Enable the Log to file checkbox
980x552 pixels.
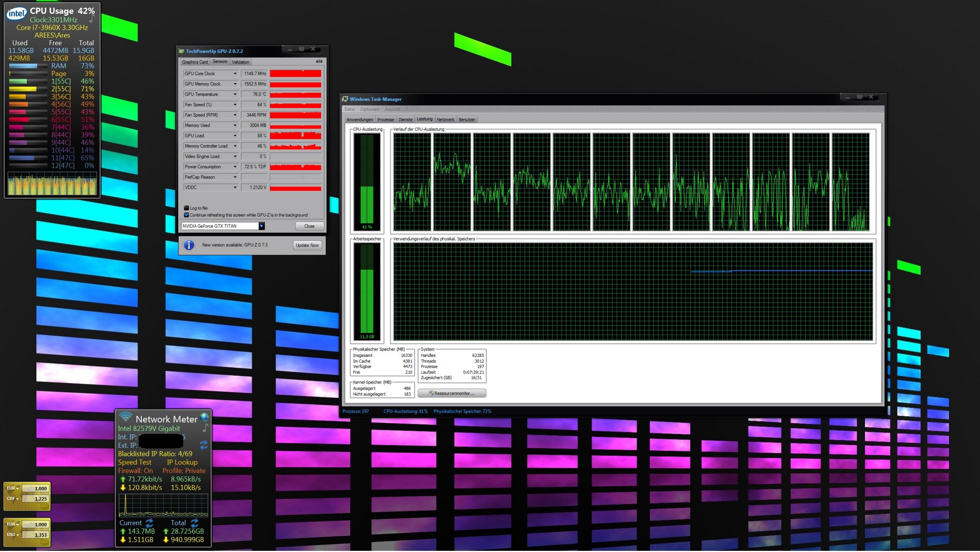coord(186,208)
